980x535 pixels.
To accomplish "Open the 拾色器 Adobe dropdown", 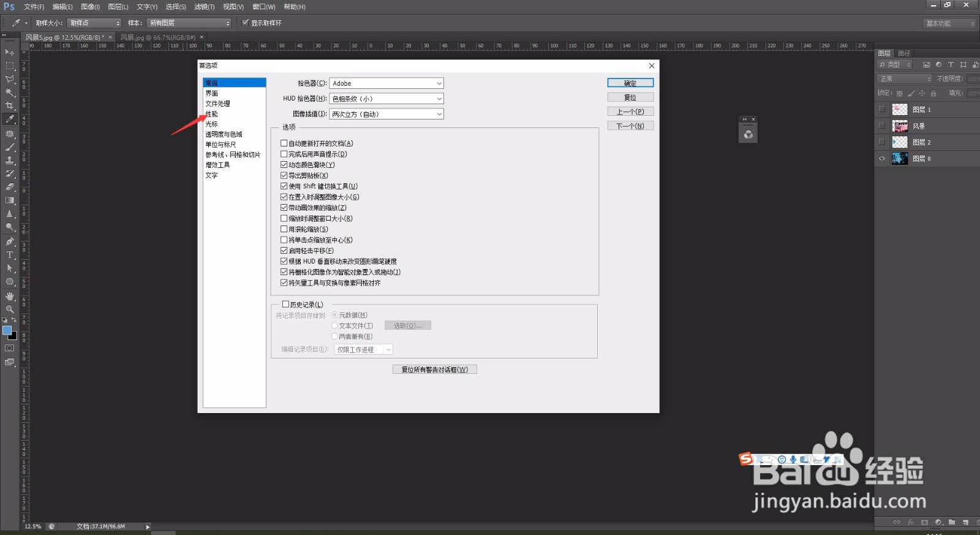I will [386, 83].
